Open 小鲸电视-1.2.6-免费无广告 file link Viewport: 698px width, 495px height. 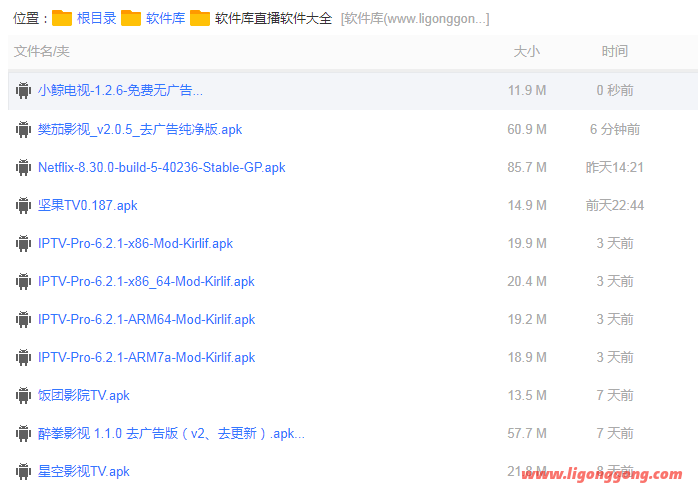[x=120, y=90]
